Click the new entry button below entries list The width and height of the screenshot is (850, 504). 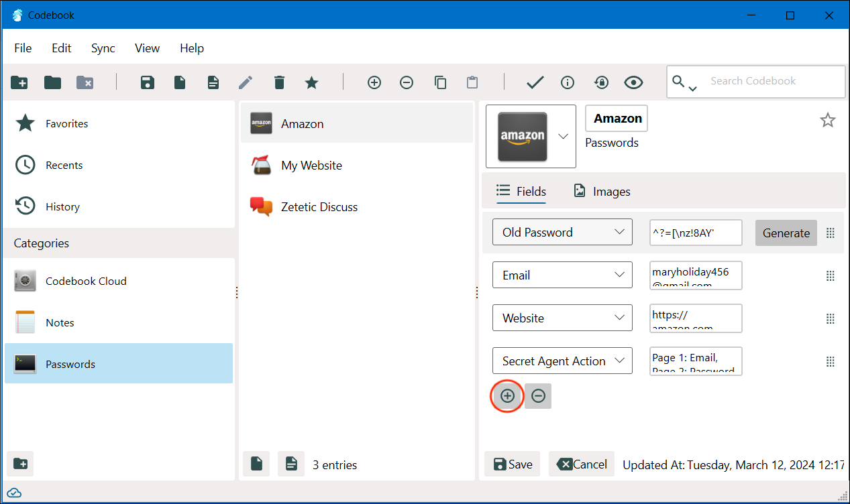(256, 464)
